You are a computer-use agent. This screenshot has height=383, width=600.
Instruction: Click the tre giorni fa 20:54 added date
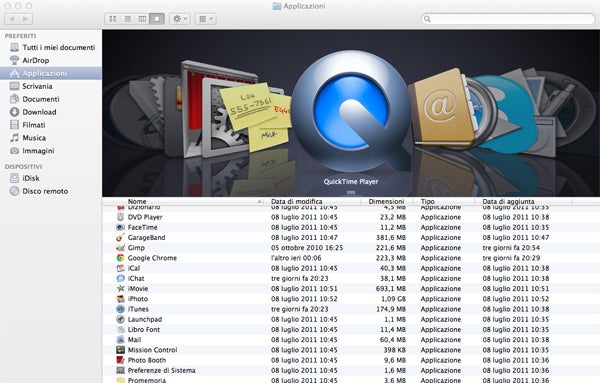[511, 248]
